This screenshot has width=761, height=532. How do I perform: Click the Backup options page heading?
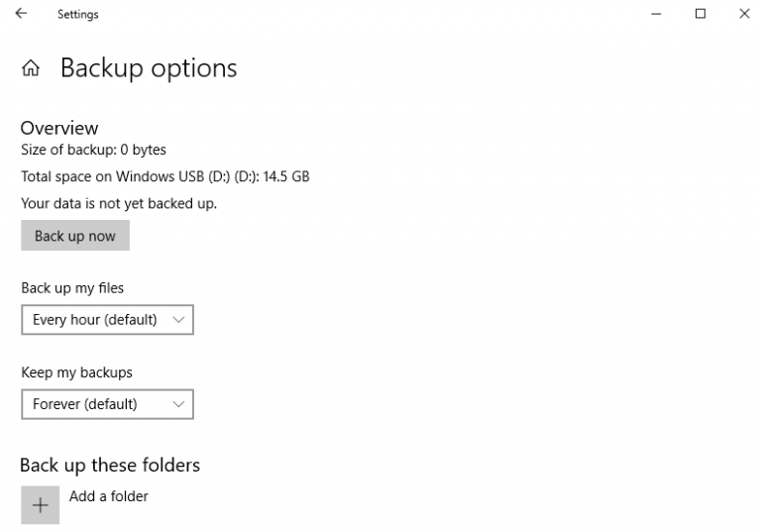tap(149, 68)
